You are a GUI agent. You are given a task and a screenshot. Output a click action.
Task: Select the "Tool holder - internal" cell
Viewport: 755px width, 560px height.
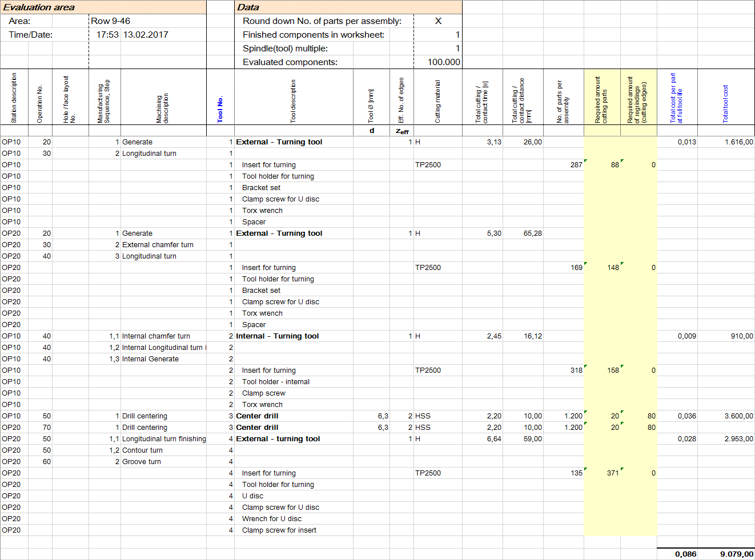pyautogui.click(x=276, y=382)
